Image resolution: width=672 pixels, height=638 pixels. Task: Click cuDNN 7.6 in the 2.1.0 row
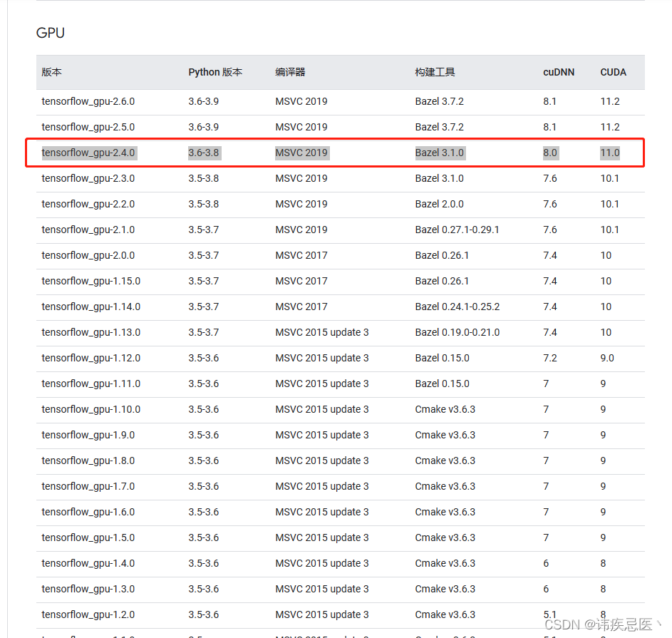(550, 230)
